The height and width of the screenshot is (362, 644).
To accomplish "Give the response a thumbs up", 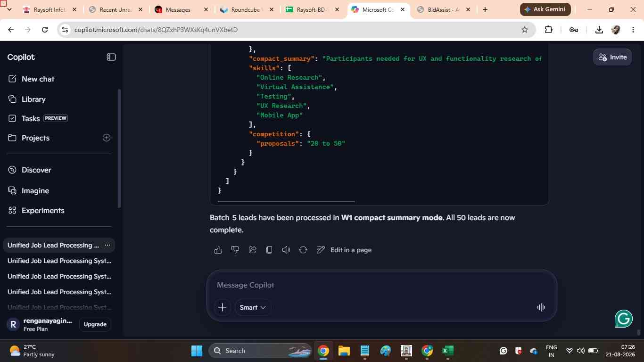I will click(218, 250).
